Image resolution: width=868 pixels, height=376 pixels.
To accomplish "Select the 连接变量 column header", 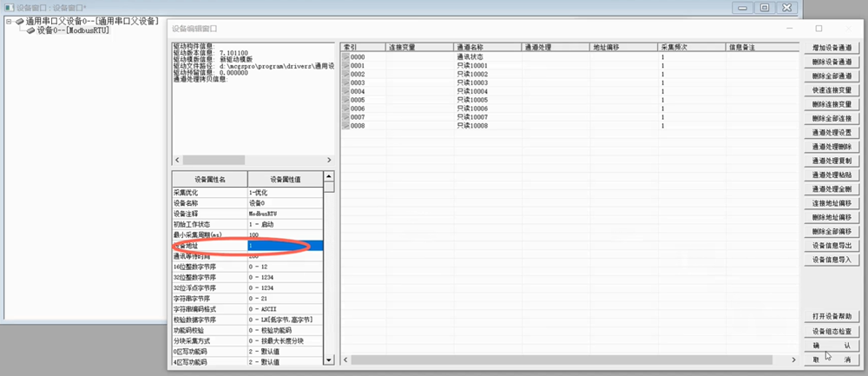I will pyautogui.click(x=418, y=45).
